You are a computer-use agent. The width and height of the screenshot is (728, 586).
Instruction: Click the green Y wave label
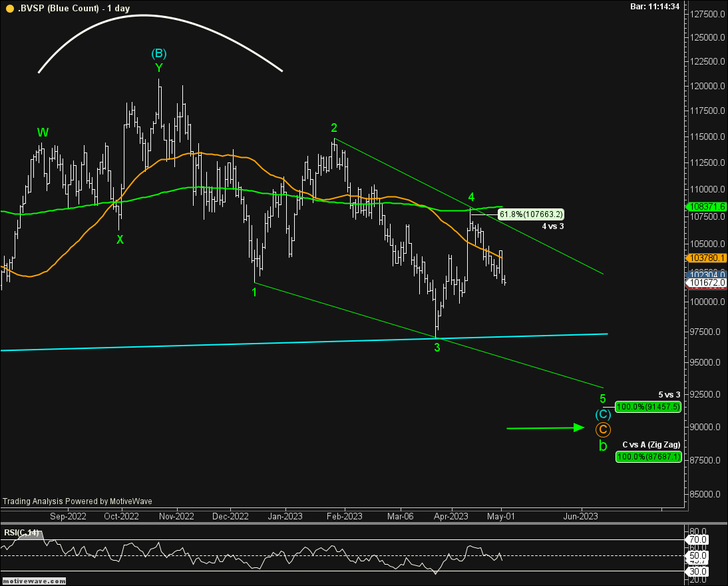click(x=159, y=68)
